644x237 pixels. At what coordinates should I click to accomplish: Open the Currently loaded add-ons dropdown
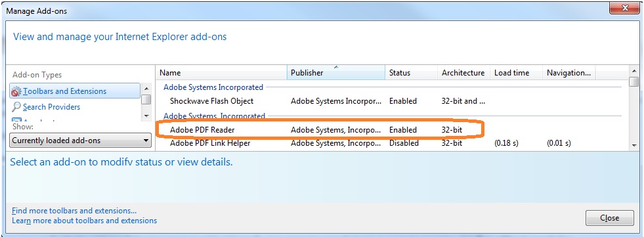(x=80, y=140)
